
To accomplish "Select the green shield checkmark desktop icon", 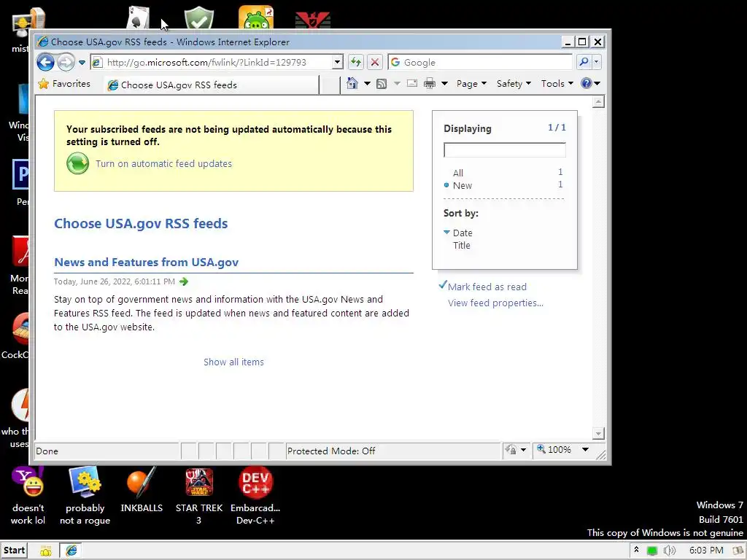I will click(x=199, y=17).
